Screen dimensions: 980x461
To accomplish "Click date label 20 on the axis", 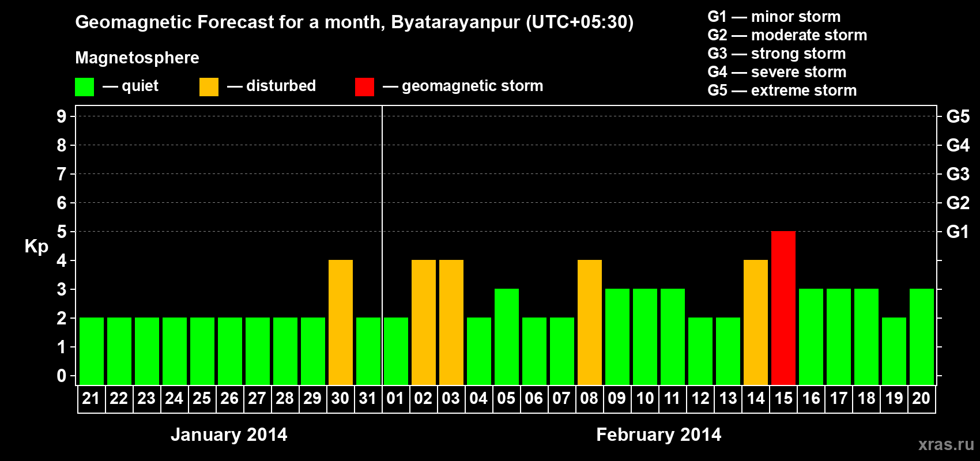I will click(921, 398).
